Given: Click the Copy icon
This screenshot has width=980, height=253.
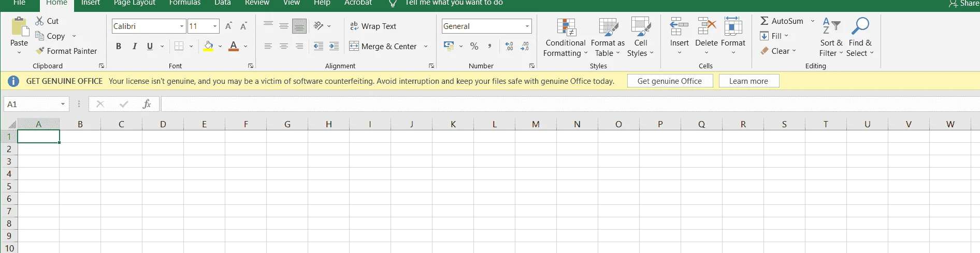Looking at the screenshot, I should [x=39, y=36].
